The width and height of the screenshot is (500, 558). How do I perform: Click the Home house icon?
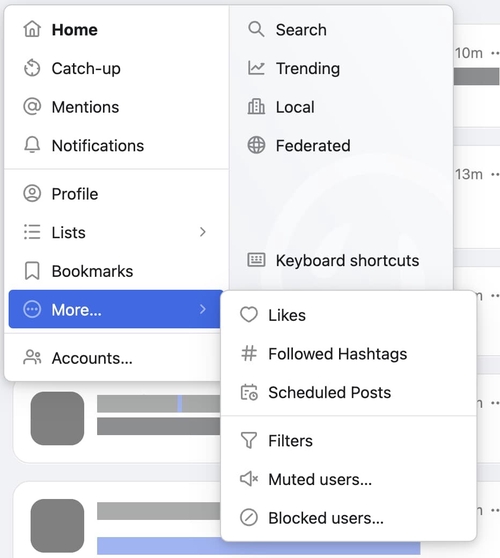pos(32,29)
